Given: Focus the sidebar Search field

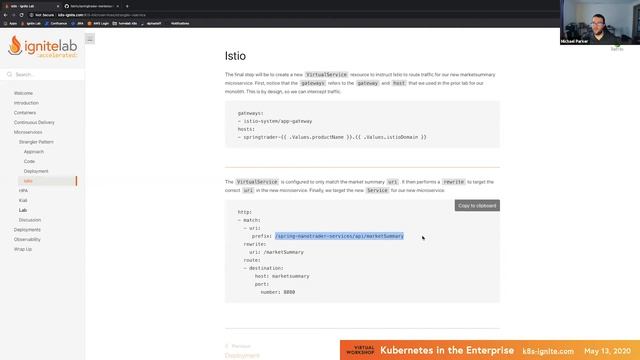Looking at the screenshot, I should pos(42,74).
